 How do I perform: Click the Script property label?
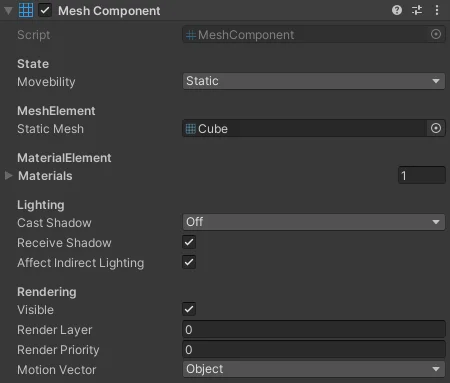pyautogui.click(x=34, y=35)
